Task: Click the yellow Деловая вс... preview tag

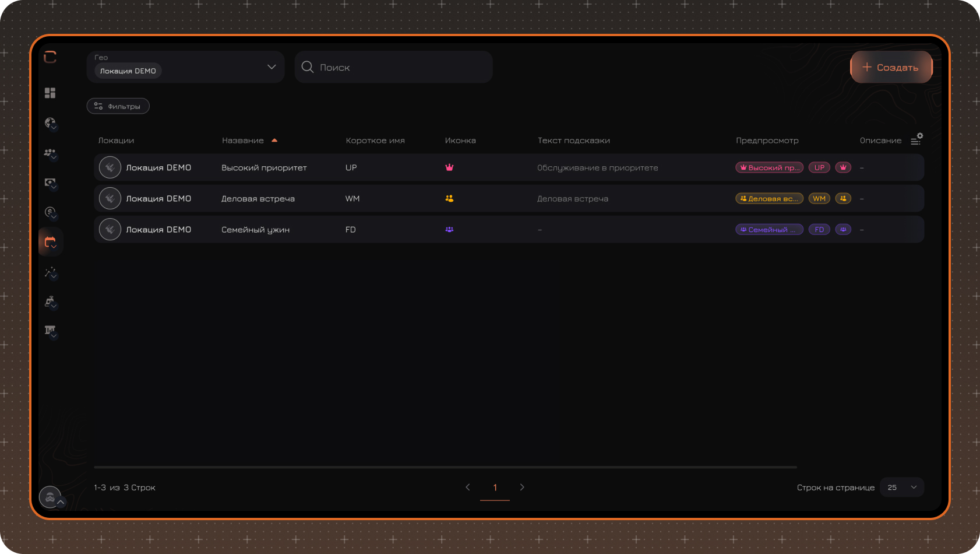Action: [x=770, y=198]
